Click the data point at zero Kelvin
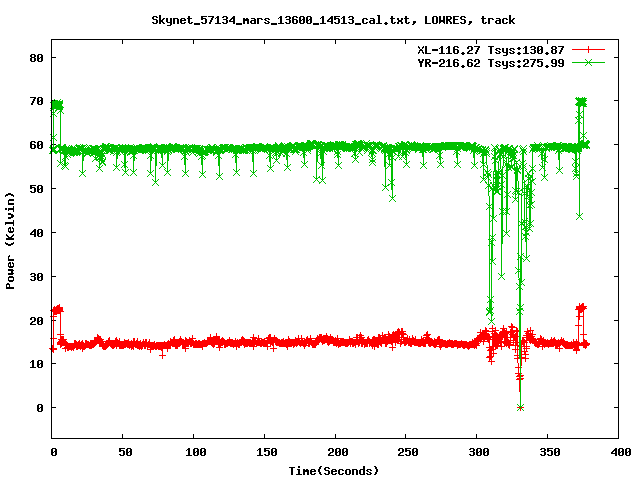The height and width of the screenshot is (480, 640). pyautogui.click(x=520, y=407)
